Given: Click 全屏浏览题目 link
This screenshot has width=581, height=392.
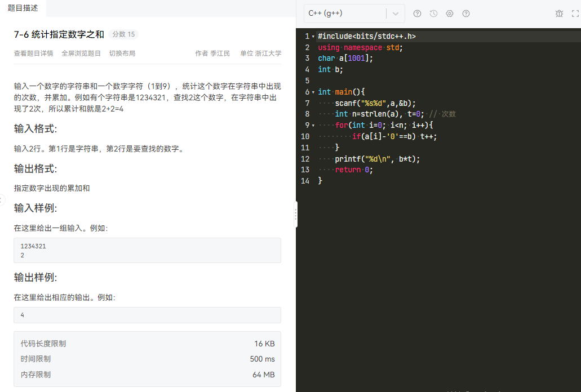Looking at the screenshot, I should tap(81, 54).
